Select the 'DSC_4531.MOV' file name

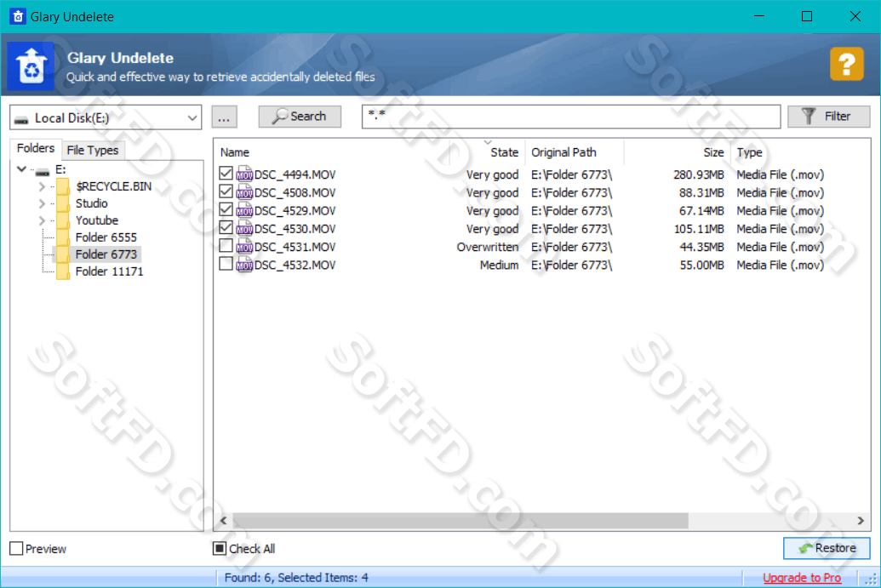pyautogui.click(x=295, y=247)
